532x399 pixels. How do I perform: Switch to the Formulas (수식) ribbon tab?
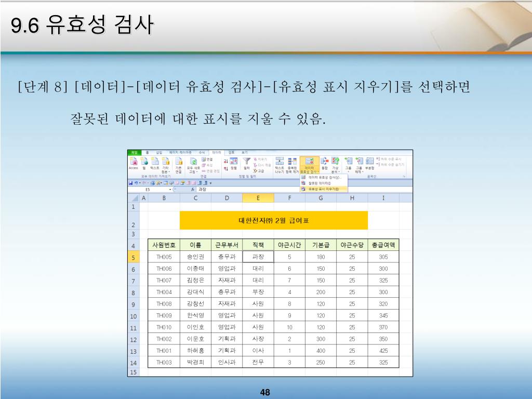pos(202,153)
